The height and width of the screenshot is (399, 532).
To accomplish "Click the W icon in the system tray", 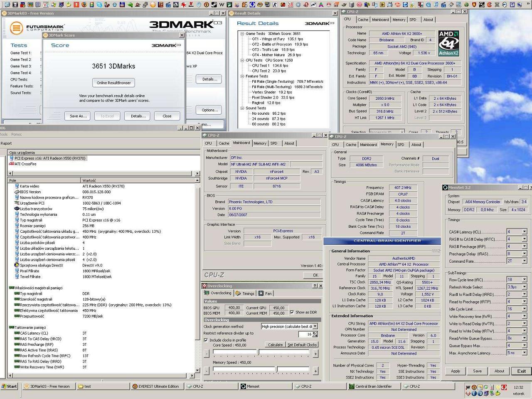I will pyautogui.click(x=468, y=387).
